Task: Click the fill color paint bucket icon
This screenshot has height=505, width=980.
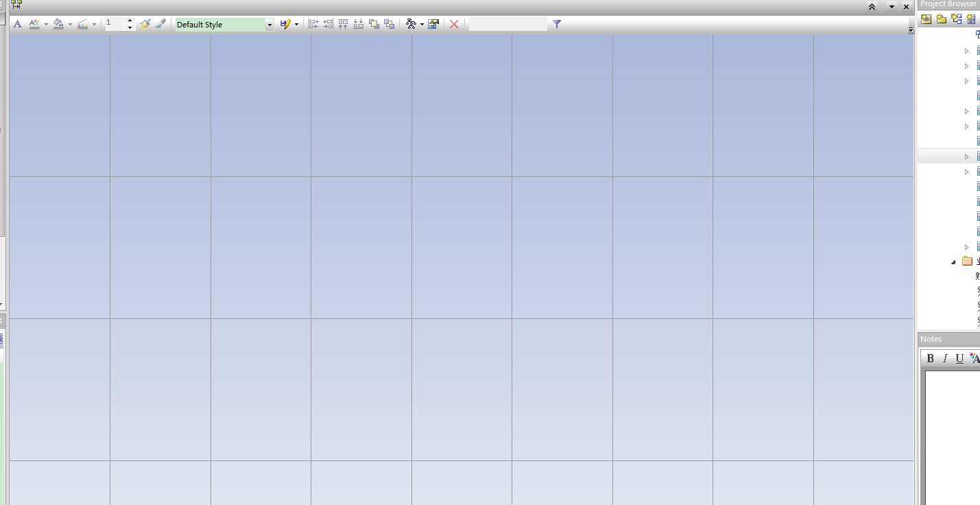Action: [58, 24]
